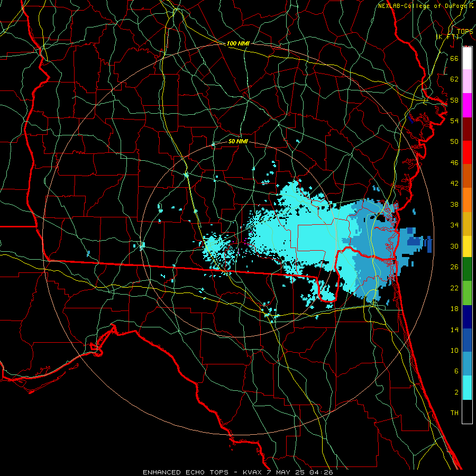Click the legend value label 2
476x476 pixels.
click(x=456, y=392)
